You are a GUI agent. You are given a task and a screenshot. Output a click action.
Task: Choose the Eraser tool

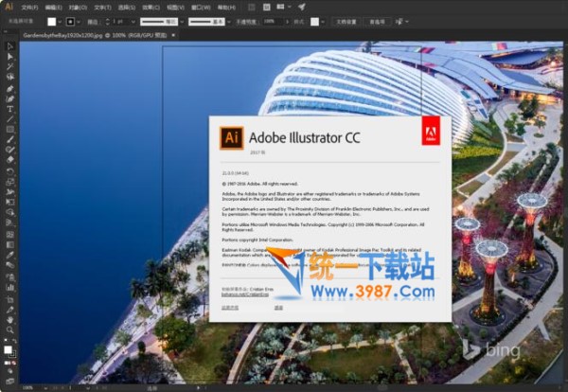point(9,159)
